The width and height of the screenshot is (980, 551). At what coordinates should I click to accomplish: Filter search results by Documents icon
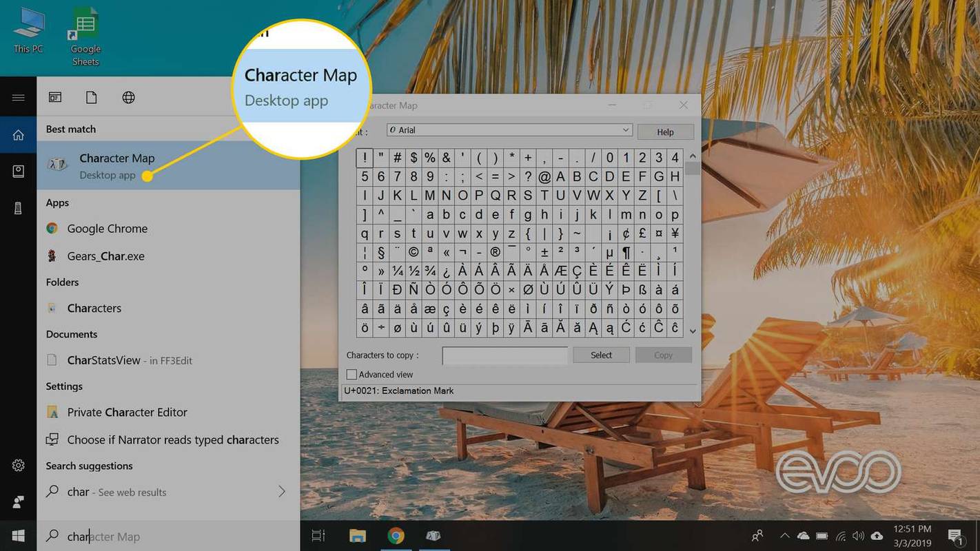point(92,98)
